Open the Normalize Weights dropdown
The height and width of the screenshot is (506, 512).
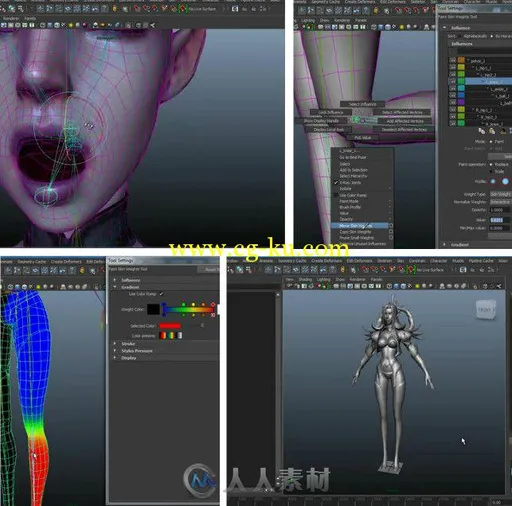pos(500,202)
